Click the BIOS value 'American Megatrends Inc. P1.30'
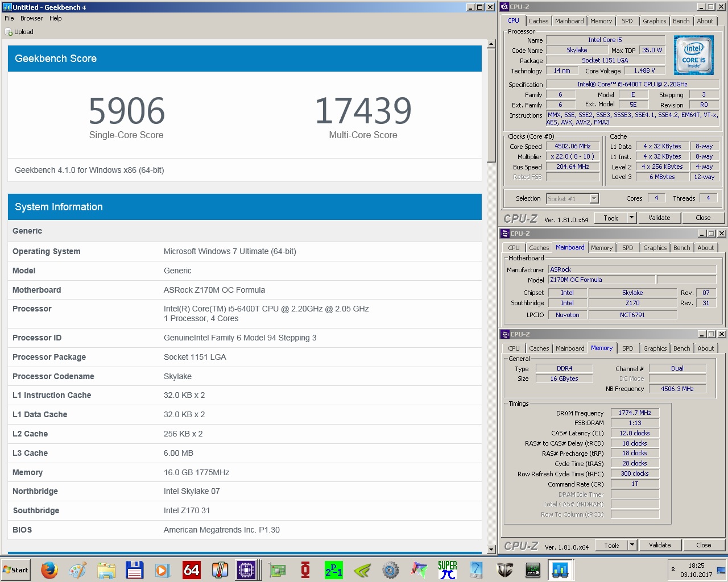Viewport: 728px width, 582px height. point(222,530)
